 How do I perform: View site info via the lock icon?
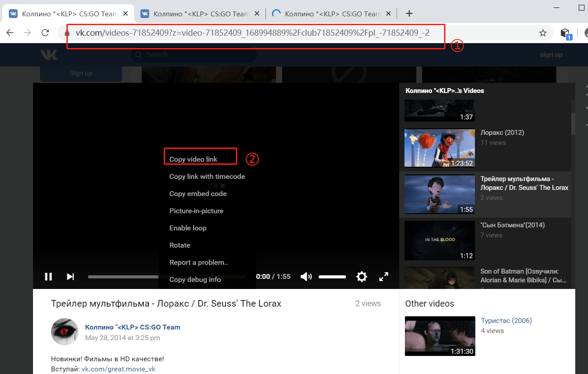pos(67,33)
